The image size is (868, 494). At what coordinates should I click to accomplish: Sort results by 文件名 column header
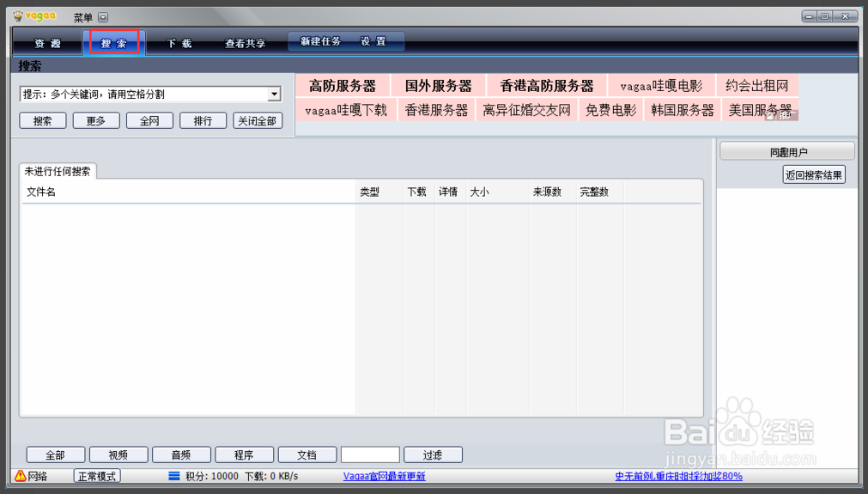(41, 192)
